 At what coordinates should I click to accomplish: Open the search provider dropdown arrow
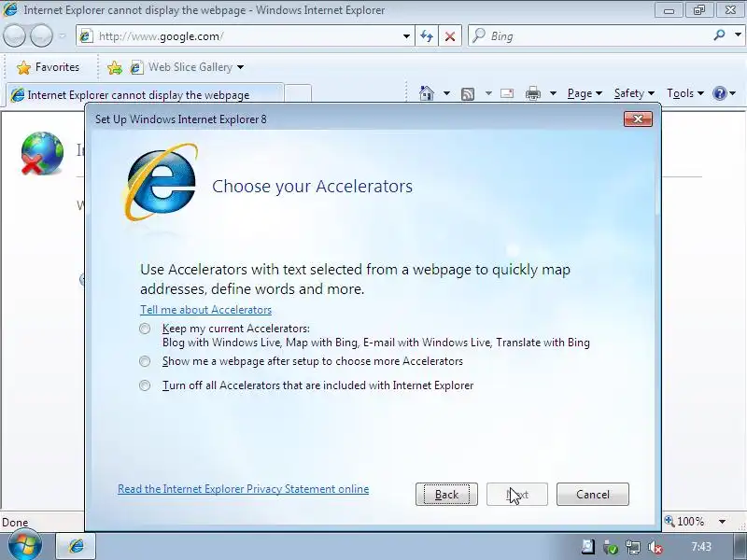coord(738,35)
